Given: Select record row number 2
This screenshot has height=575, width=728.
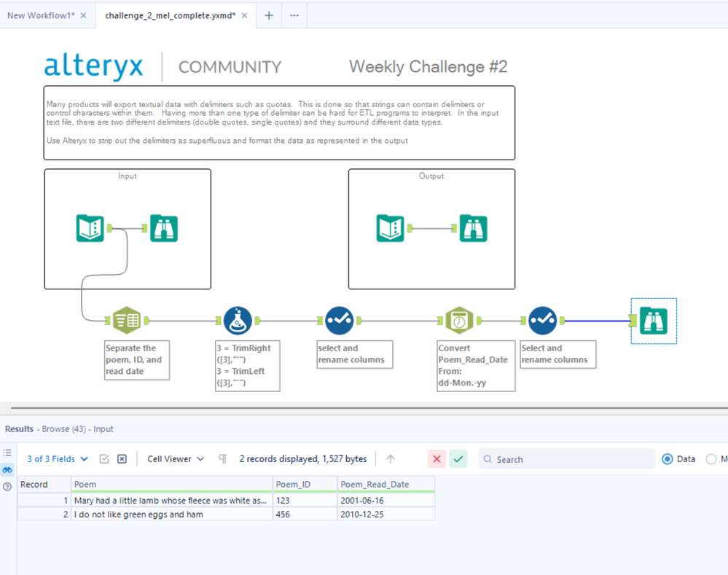Looking at the screenshot, I should tap(44, 515).
